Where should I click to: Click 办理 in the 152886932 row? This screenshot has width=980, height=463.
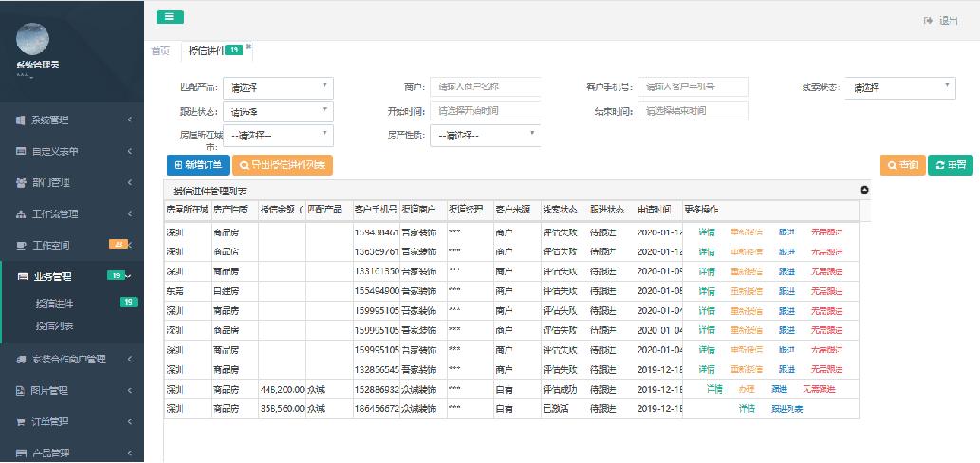pyautogui.click(x=747, y=389)
